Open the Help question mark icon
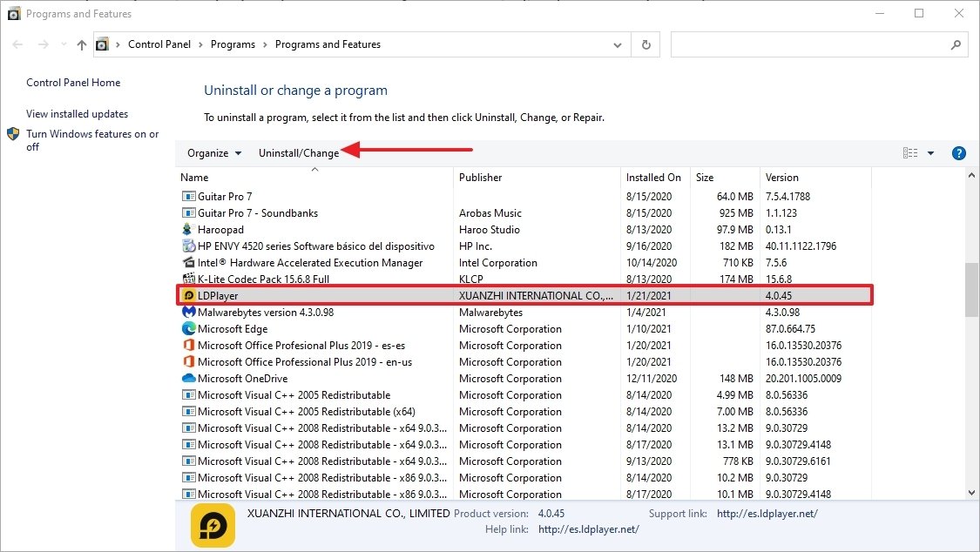This screenshot has height=552, width=980. coord(959,153)
